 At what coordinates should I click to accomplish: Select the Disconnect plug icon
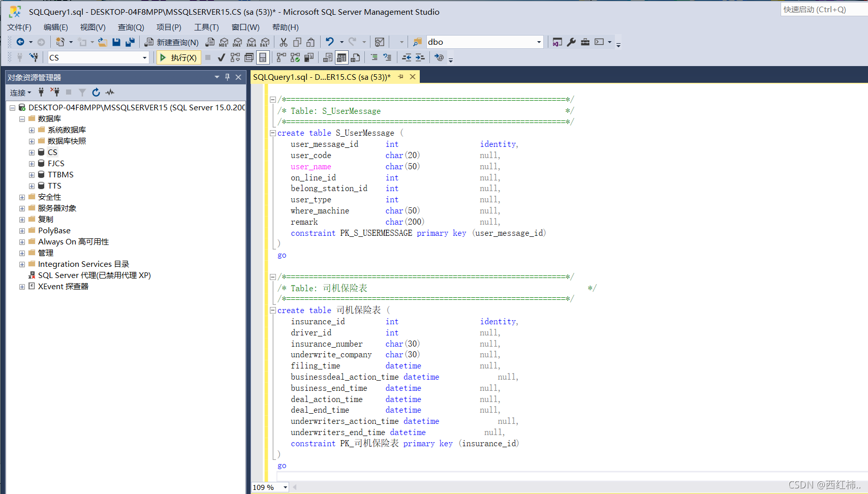click(x=55, y=92)
